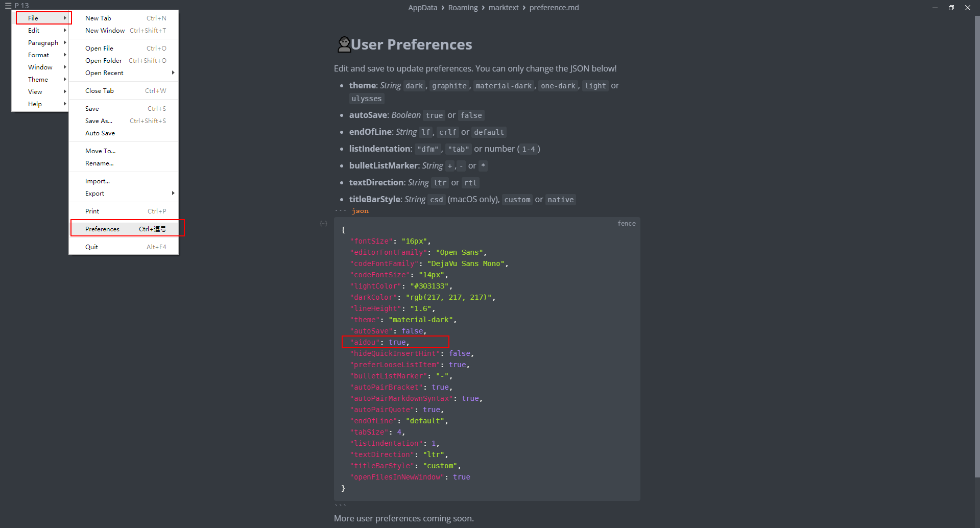Click the marktext breadcrumb in title
The image size is (980, 528).
[503, 8]
